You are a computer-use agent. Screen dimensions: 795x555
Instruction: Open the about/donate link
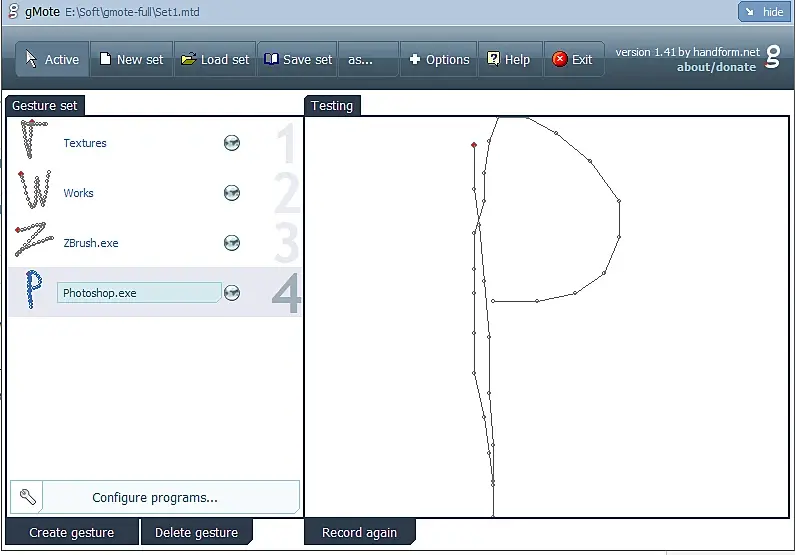click(x=716, y=67)
